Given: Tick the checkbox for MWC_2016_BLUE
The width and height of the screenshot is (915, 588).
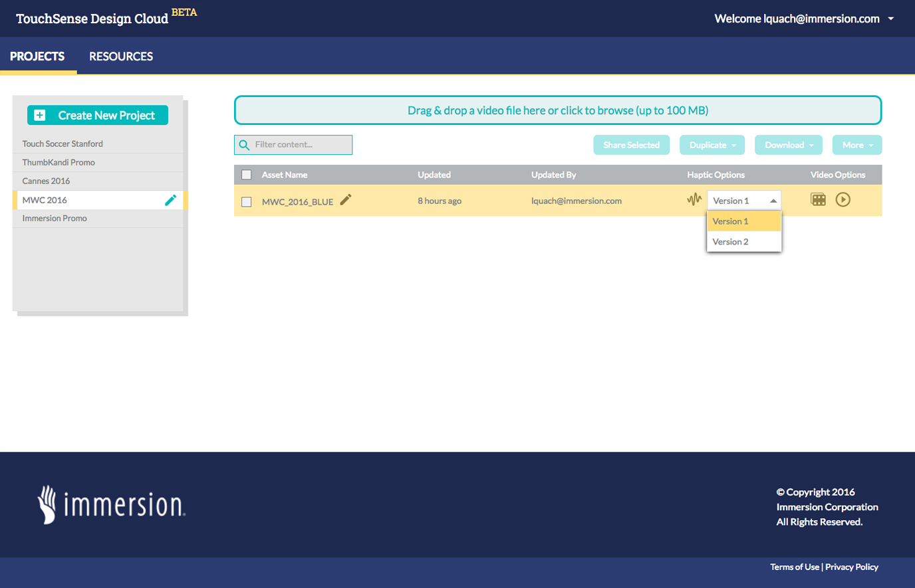Looking at the screenshot, I should click(x=247, y=202).
